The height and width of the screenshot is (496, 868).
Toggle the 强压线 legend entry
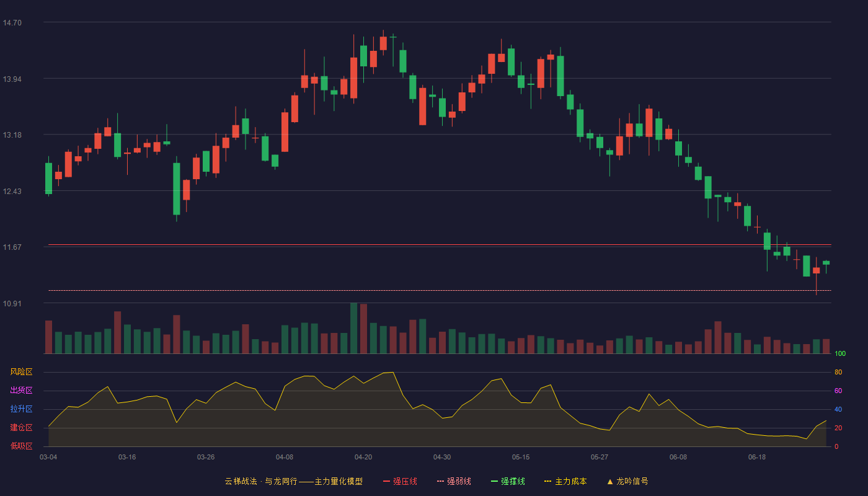pos(400,481)
